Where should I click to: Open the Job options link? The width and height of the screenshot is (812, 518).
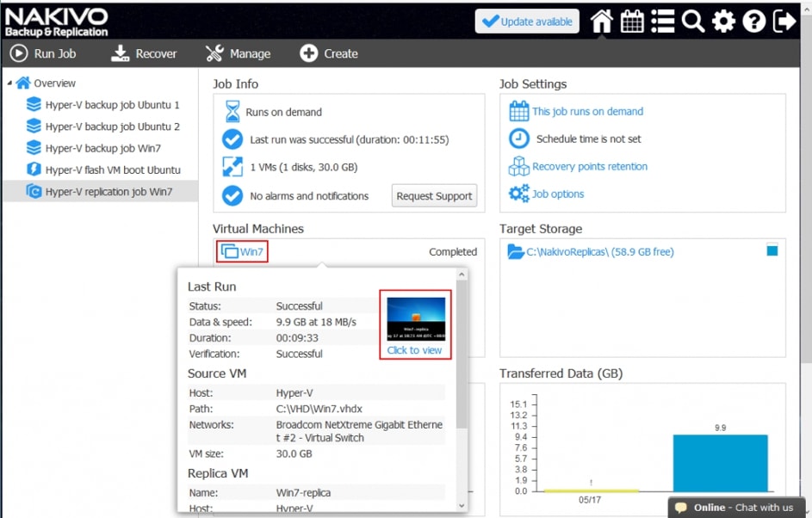(557, 194)
